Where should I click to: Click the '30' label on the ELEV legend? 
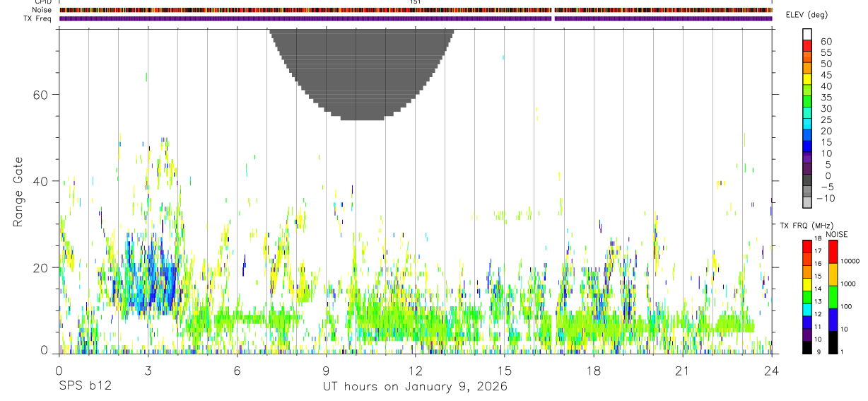pos(826,108)
